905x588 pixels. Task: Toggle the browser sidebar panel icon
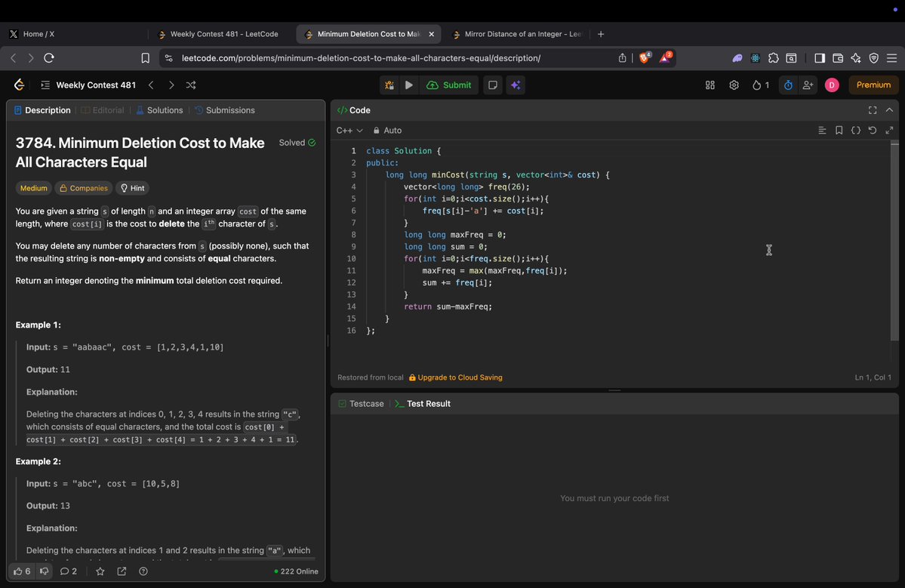click(x=820, y=57)
